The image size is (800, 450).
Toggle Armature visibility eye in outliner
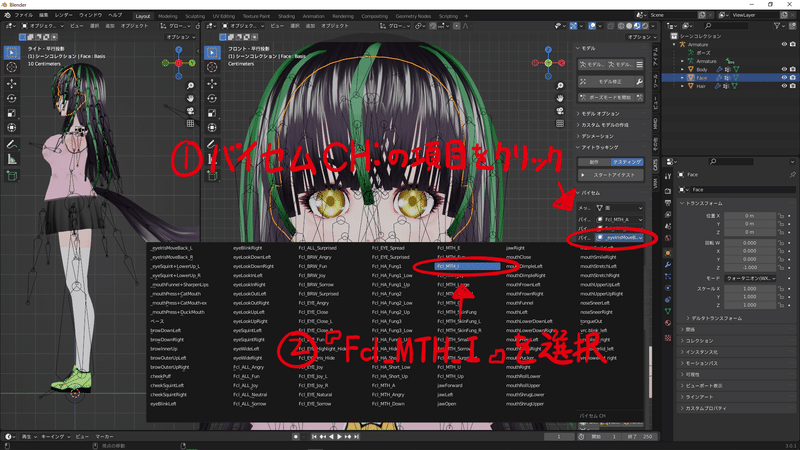point(784,44)
